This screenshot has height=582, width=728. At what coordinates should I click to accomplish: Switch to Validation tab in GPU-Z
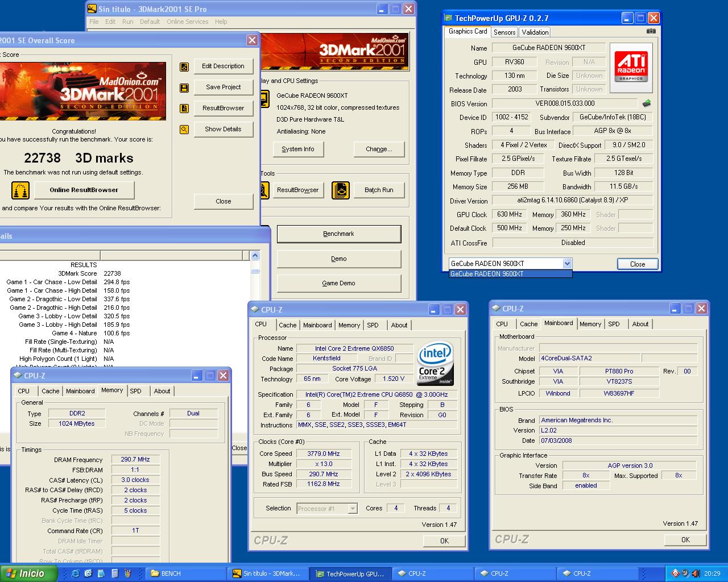pos(535,32)
